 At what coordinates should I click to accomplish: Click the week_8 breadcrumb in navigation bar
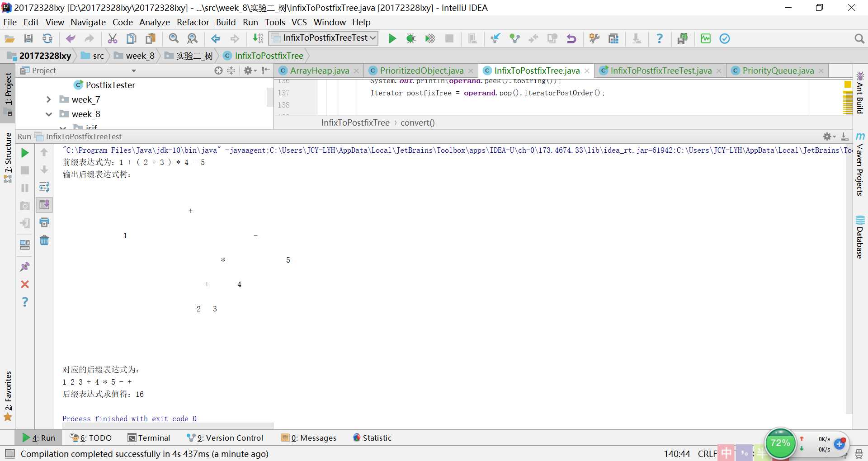tap(134, 56)
